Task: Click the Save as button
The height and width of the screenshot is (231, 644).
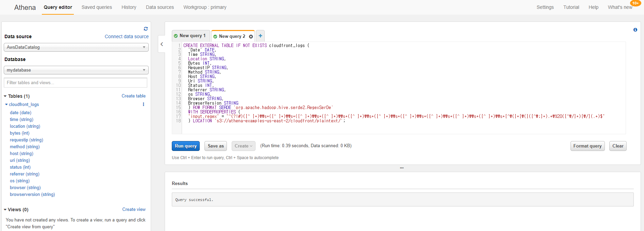Action: tap(216, 146)
